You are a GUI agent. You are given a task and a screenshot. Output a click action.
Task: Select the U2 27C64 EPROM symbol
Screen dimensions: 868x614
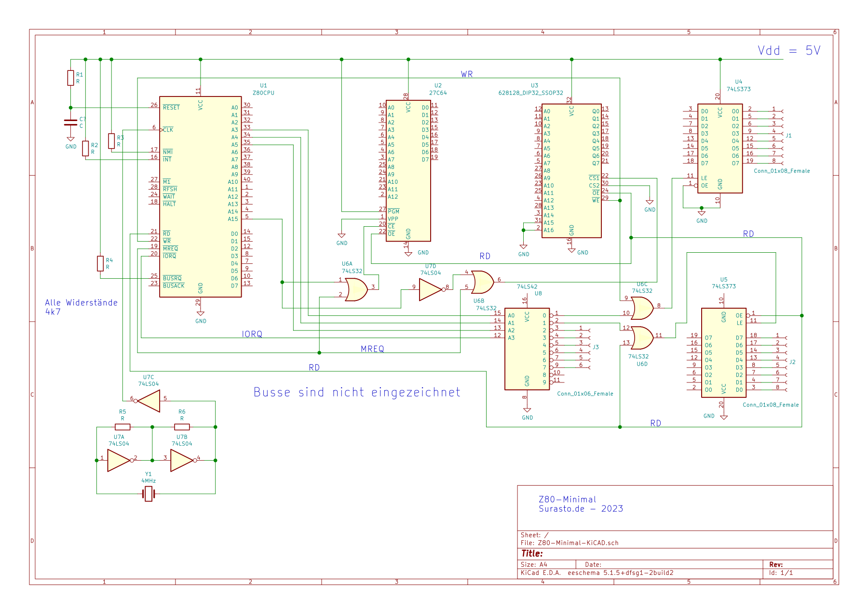click(x=408, y=171)
